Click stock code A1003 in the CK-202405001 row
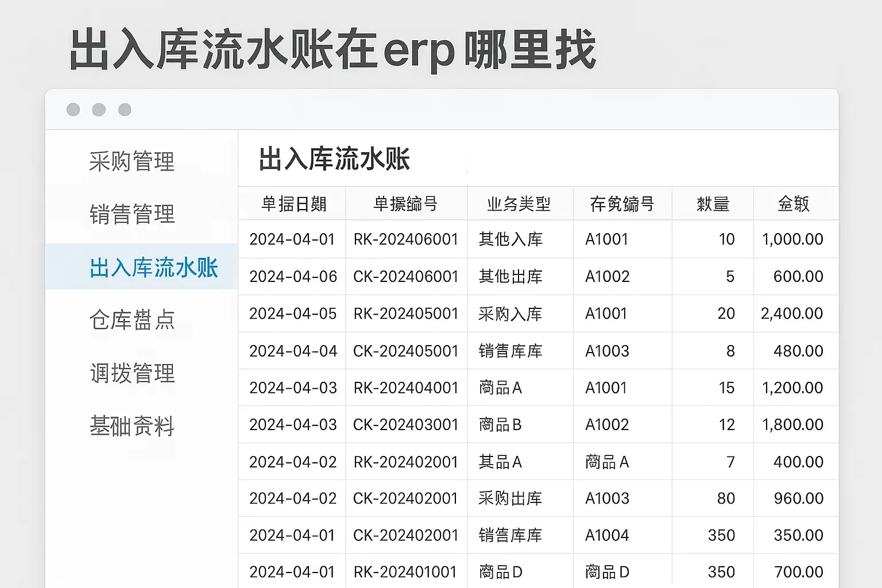Viewport: 882px width, 588px height. coord(607,351)
